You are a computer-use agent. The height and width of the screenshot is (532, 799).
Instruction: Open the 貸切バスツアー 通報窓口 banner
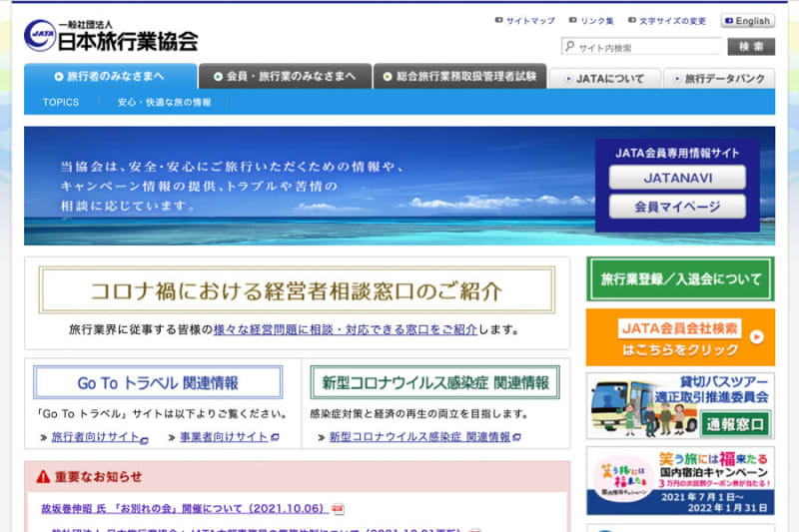(680, 406)
